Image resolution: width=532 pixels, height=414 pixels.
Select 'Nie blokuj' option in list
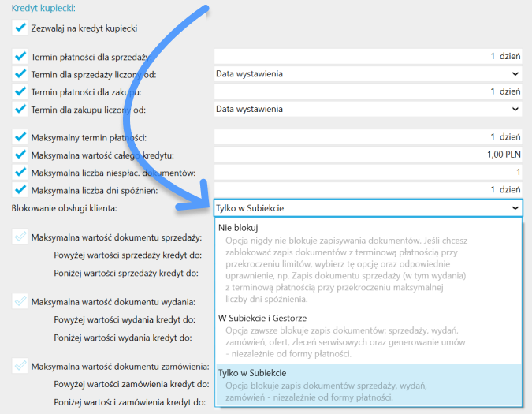coord(238,227)
